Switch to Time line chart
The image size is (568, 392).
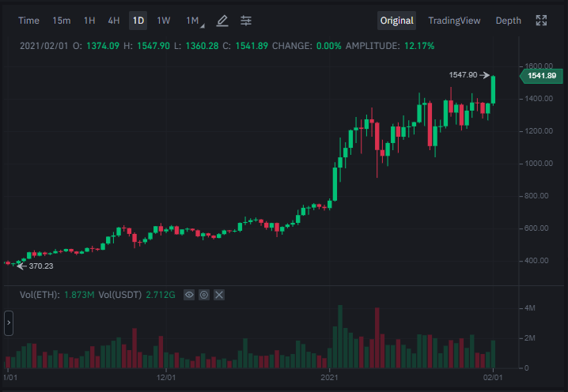[28, 21]
